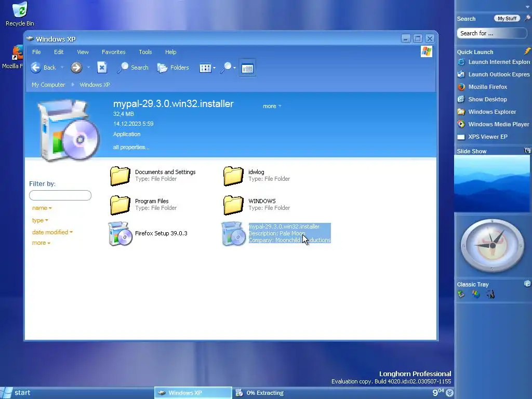Viewport: 532px width, 399px height.
Task: Click the Windows flag Classic Tray icon
Action: pos(476,294)
